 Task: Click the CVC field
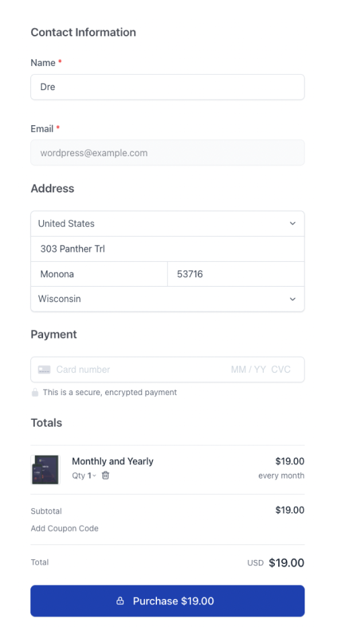tap(281, 369)
